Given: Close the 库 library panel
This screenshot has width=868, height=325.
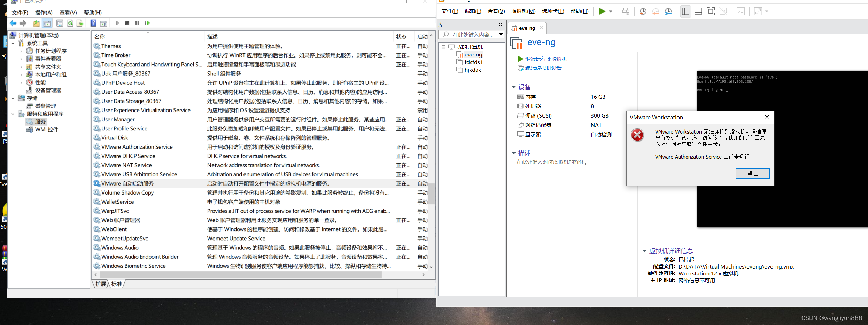Looking at the screenshot, I should click(501, 25).
